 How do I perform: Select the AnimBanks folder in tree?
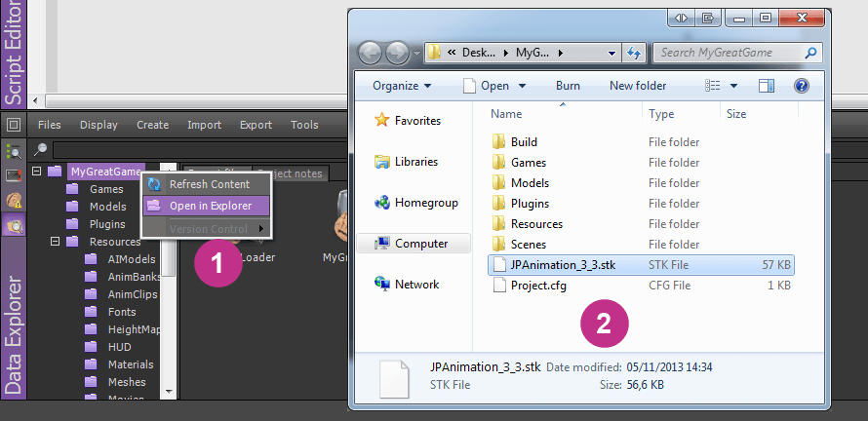pos(133,277)
